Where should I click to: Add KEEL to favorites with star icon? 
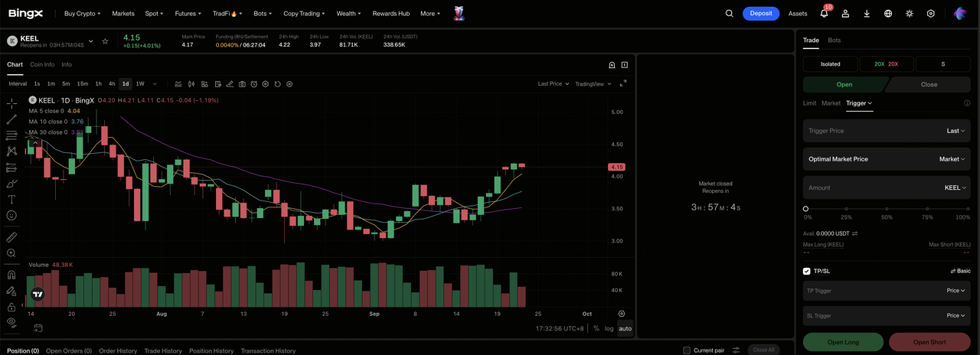click(x=105, y=41)
